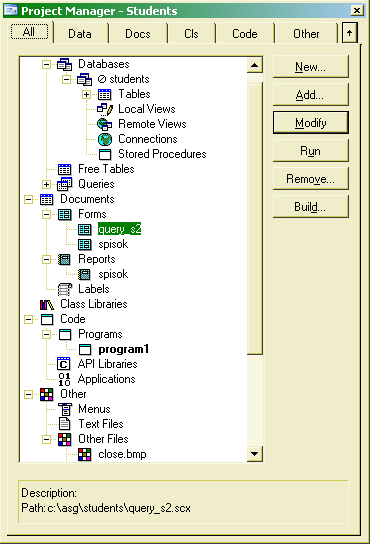
Task: Expand the Queries node
Action: pos(46,184)
